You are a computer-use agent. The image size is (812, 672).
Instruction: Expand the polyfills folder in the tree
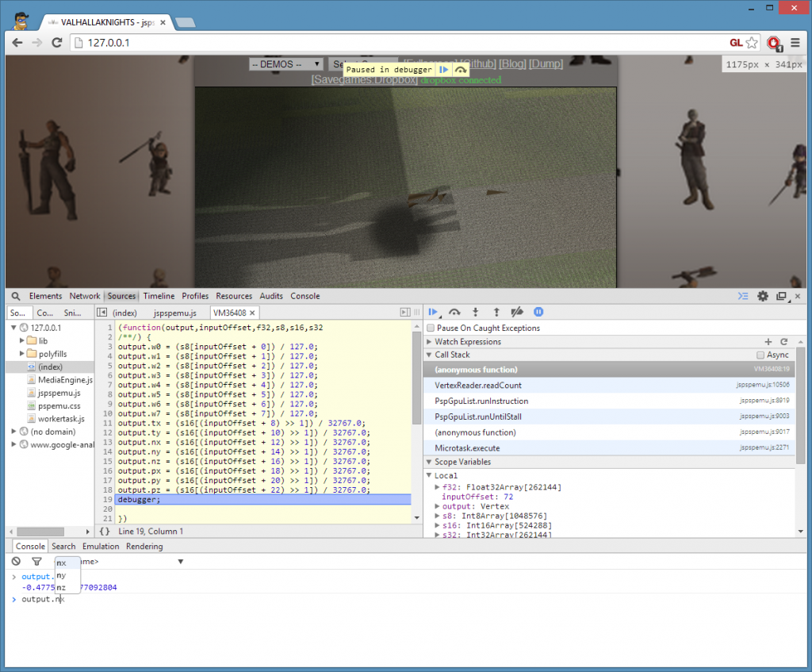[x=23, y=353]
